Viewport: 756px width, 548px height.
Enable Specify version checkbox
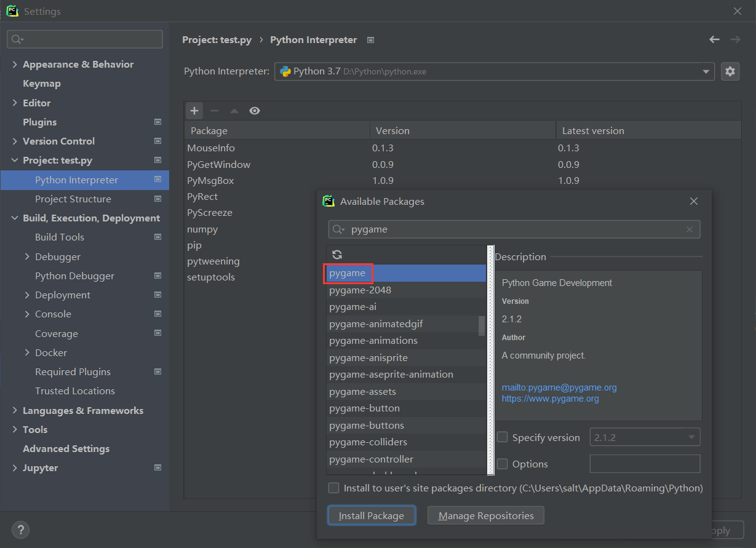tap(503, 437)
